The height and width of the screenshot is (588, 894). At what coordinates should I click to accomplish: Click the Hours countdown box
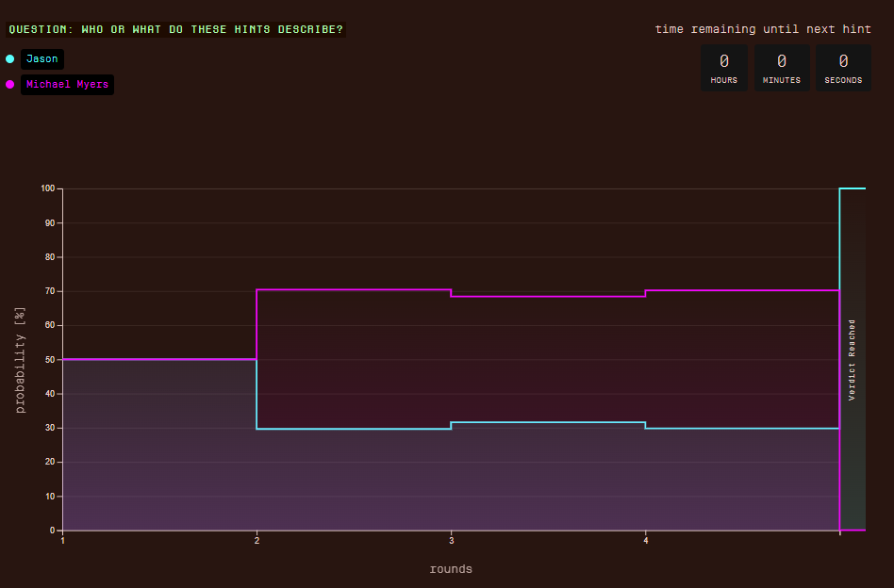click(724, 68)
